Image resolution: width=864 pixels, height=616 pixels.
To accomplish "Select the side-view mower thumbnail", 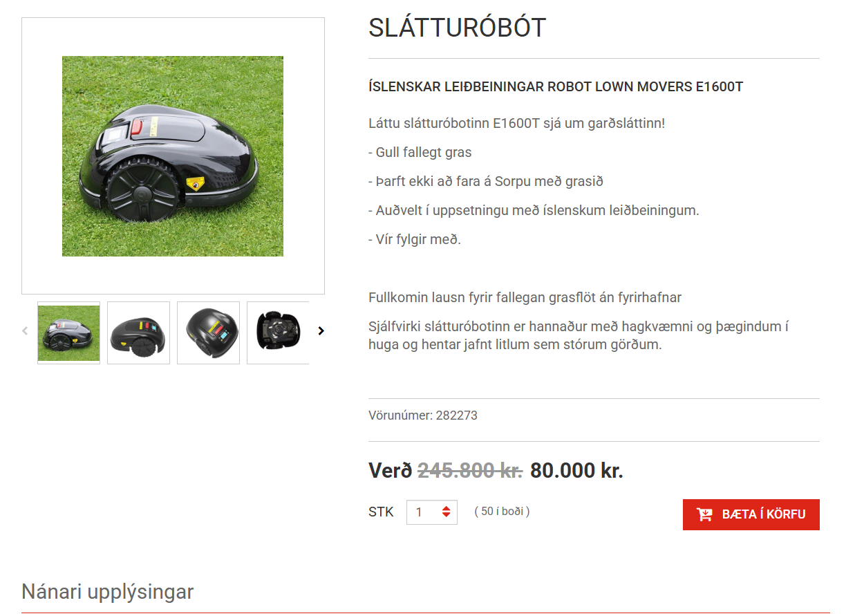I will point(138,333).
